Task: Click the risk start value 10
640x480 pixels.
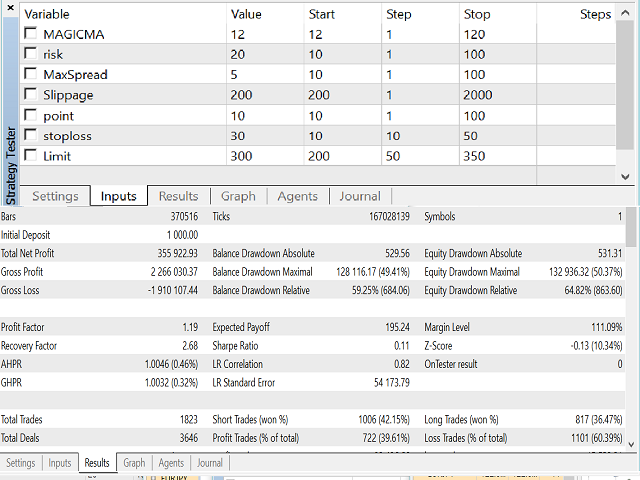Action: tap(342, 54)
